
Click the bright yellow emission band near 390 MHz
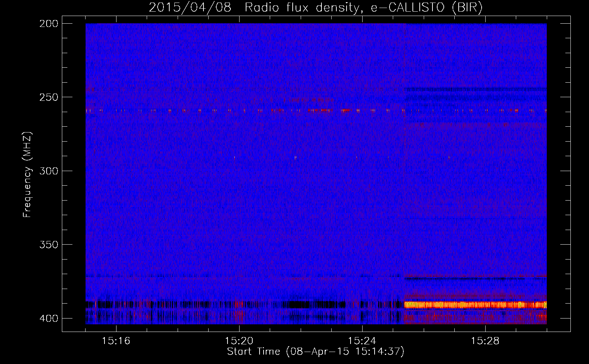pyautogui.click(x=475, y=305)
